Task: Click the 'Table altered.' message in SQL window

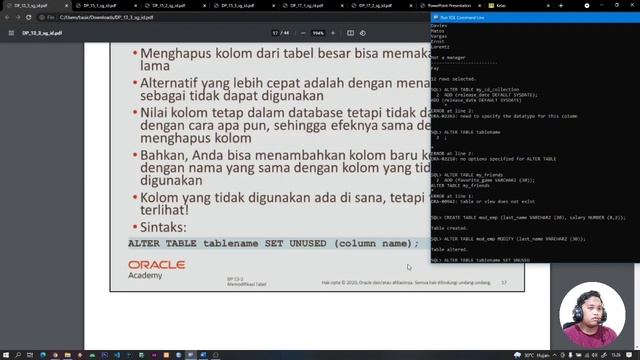Action: [449, 249]
